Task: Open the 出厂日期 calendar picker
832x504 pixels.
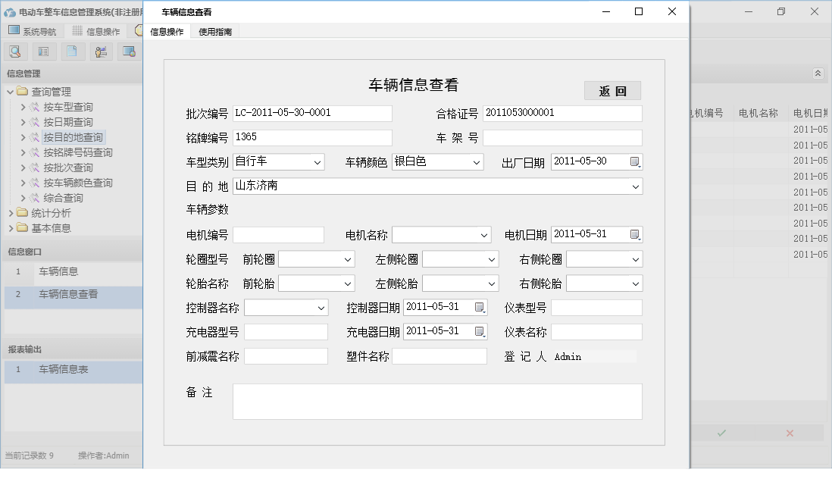Action: point(634,161)
